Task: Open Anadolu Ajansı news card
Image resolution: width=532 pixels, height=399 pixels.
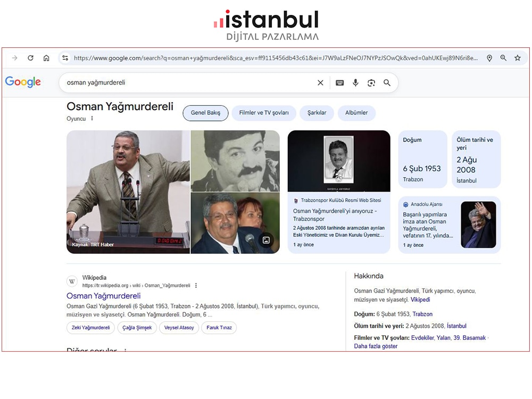Action: pos(449,225)
